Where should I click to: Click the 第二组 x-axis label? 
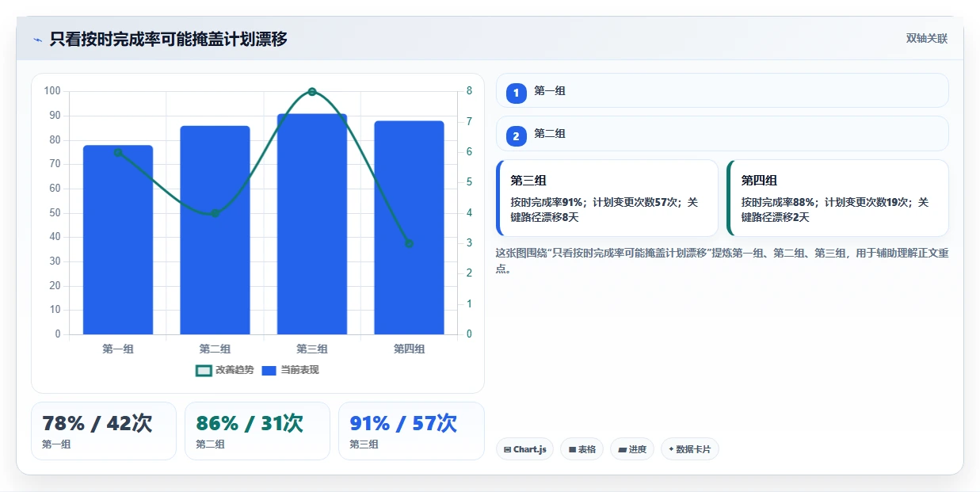[x=215, y=349]
